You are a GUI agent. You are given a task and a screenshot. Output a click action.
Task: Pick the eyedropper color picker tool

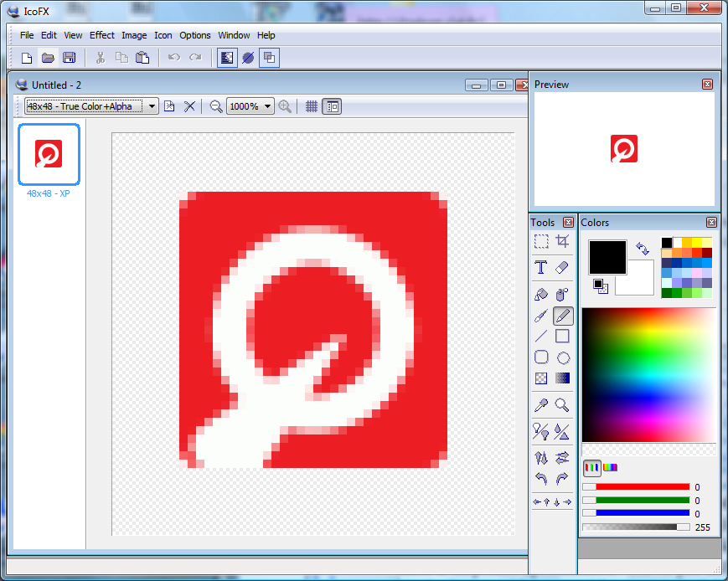click(x=541, y=405)
